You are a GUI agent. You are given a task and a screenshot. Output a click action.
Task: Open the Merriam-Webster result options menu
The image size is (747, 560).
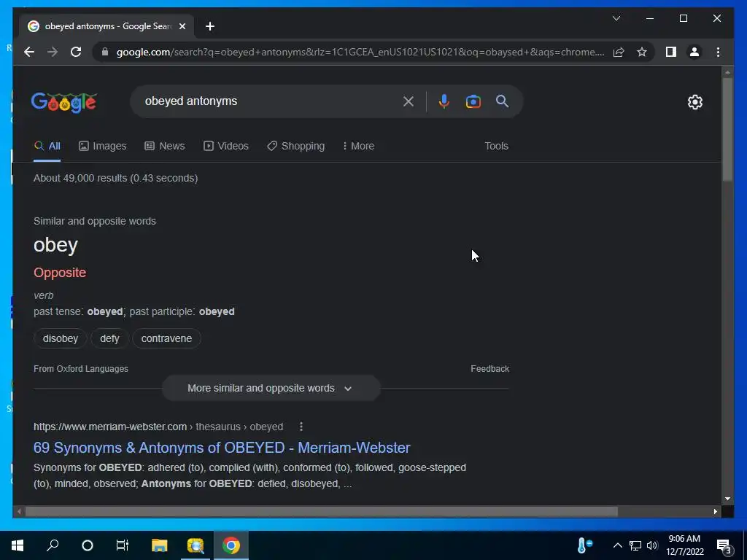tap(301, 427)
